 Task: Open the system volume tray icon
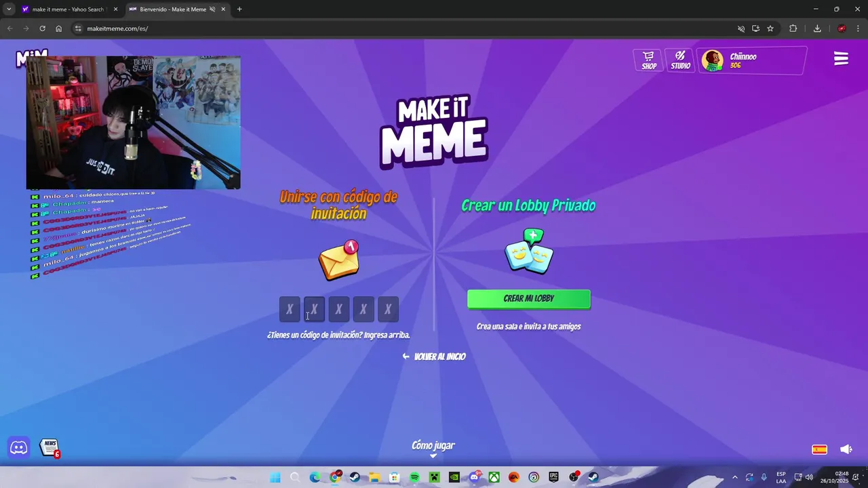pyautogui.click(x=809, y=477)
